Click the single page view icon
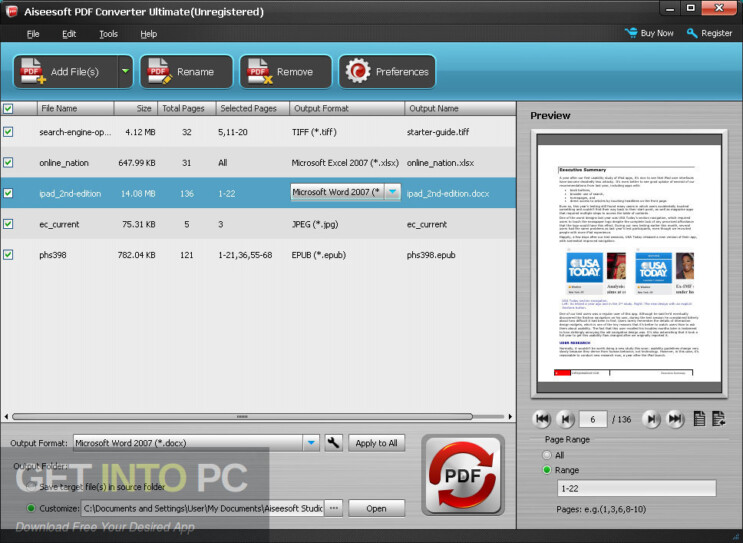The width and height of the screenshot is (743, 543). click(x=699, y=418)
